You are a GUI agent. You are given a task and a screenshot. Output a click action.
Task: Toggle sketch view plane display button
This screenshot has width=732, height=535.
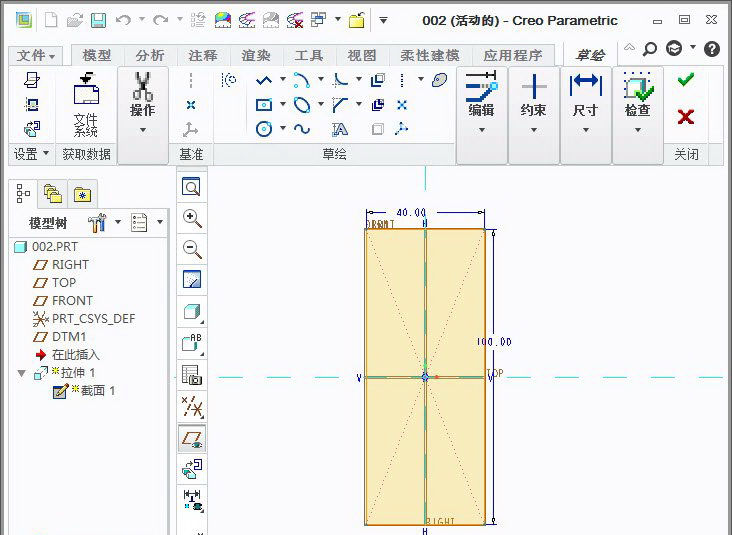tap(192, 438)
